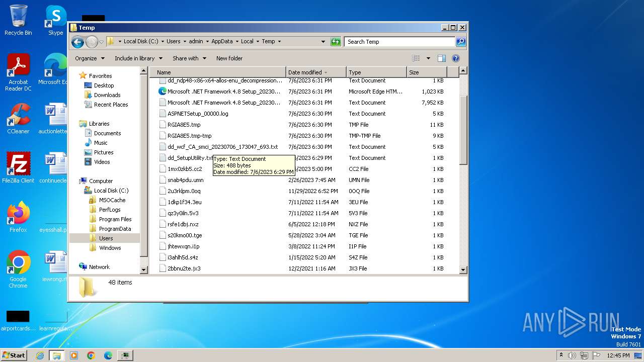Sort by Date modified column header

(316, 72)
